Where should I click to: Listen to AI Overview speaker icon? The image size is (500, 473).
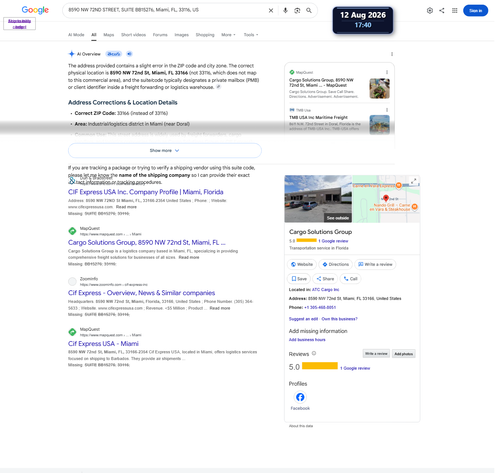click(x=130, y=54)
